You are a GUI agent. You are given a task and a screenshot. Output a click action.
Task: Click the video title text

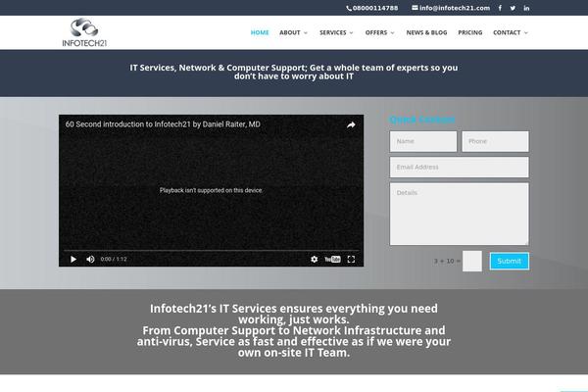point(163,124)
